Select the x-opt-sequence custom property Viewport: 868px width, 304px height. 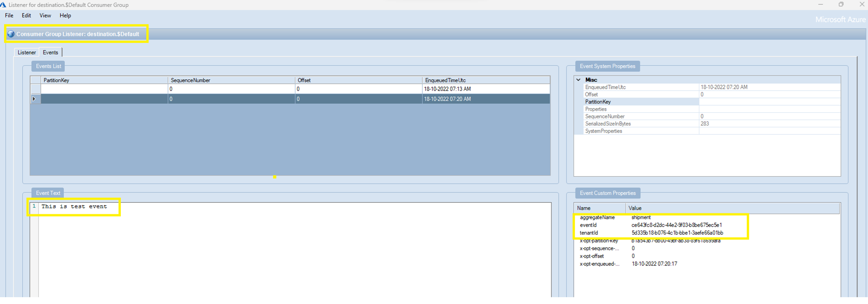pos(599,249)
